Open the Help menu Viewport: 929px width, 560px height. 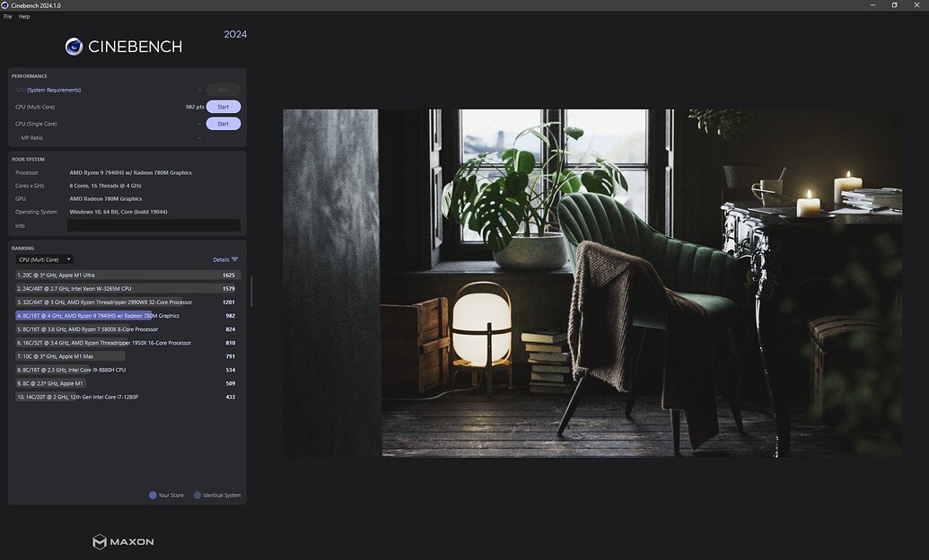24,16
